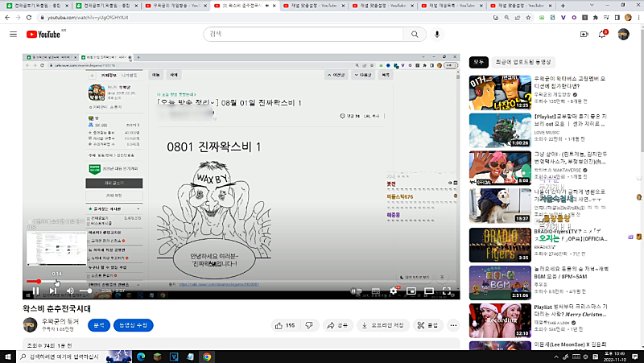Open the notifications bell
Viewport: 644px width, 363px height.
(602, 34)
